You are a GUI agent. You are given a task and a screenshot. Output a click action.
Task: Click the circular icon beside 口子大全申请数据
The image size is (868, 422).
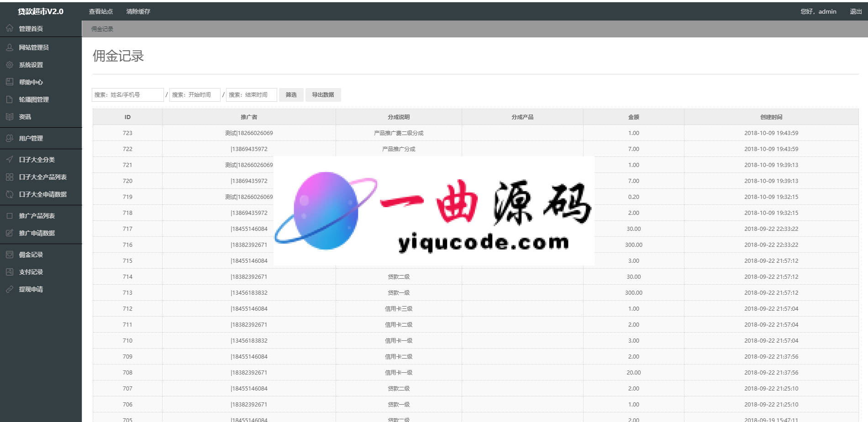[10, 194]
